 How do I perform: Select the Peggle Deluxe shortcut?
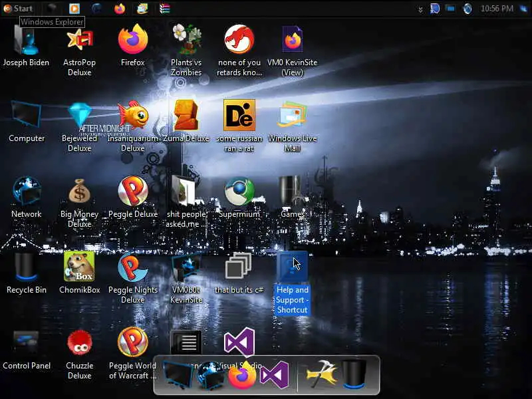(x=132, y=197)
